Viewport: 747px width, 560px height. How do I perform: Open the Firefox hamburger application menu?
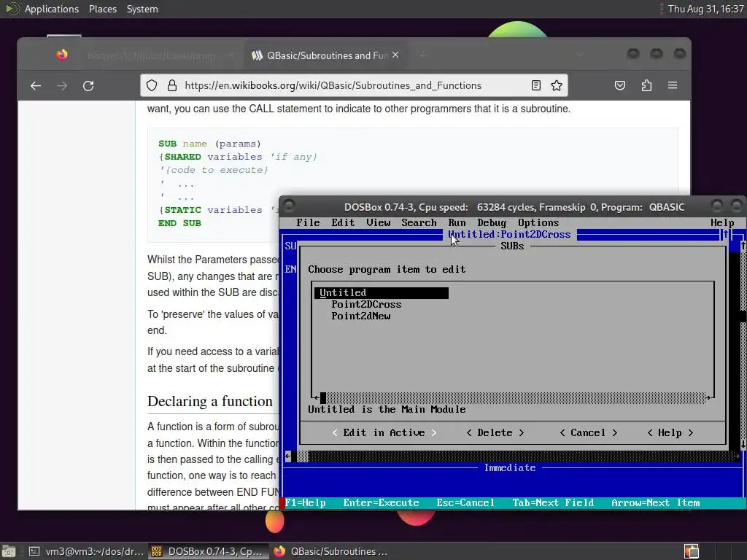(x=673, y=85)
